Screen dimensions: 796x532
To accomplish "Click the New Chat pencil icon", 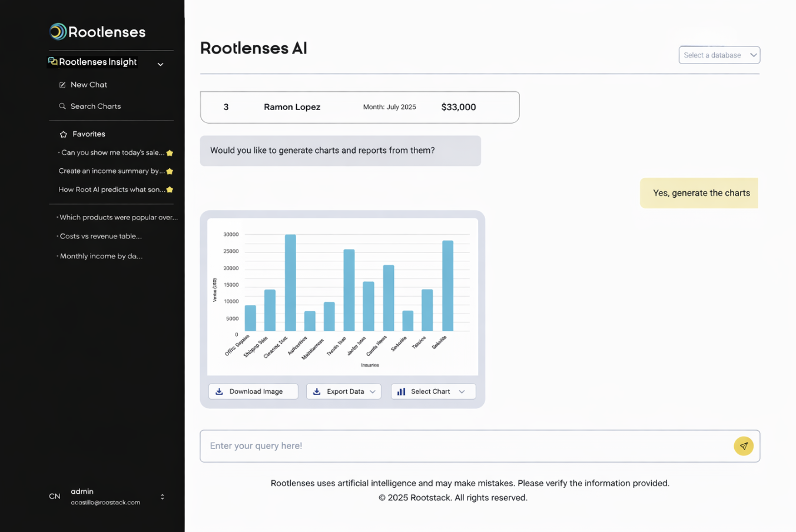I will coord(62,85).
